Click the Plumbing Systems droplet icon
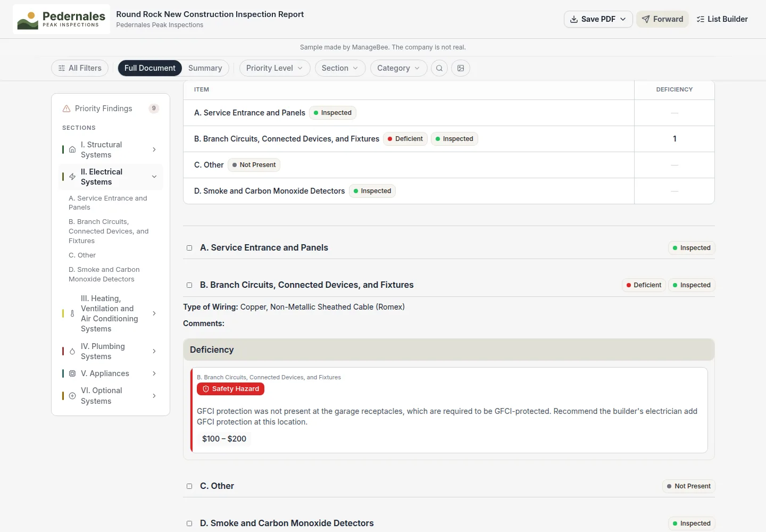This screenshot has height=532, width=766. [x=72, y=351]
